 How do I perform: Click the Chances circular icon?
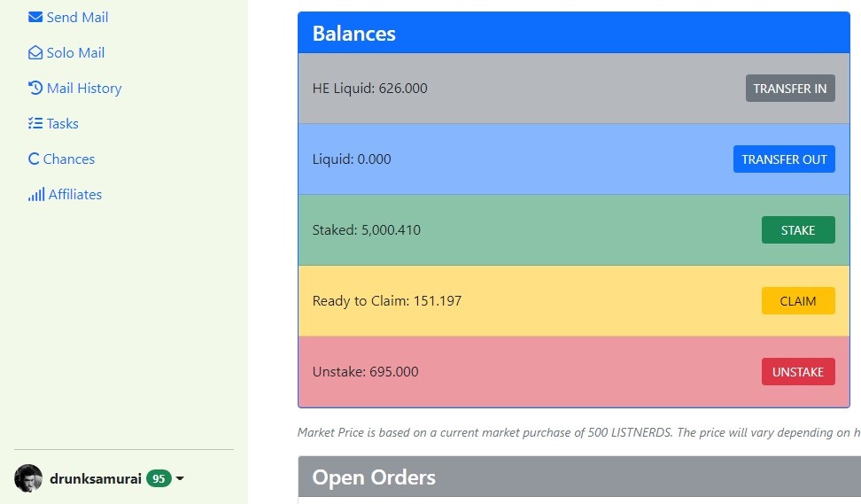pyautogui.click(x=34, y=159)
